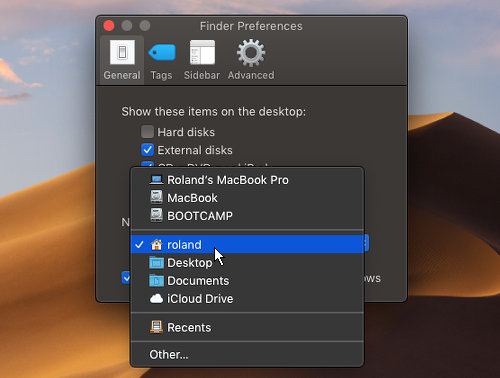
Task: Choose Other... to browse for folder
Action: point(247,355)
